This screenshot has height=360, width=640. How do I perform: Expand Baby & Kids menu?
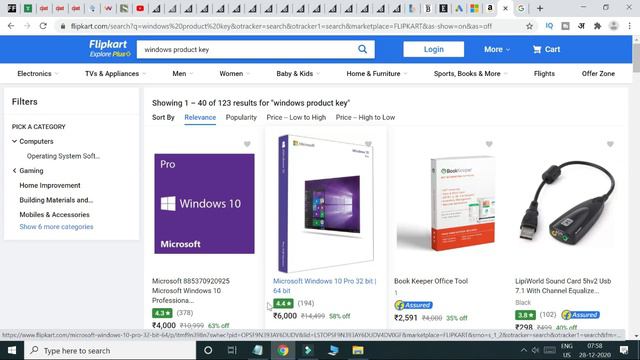[x=298, y=74]
